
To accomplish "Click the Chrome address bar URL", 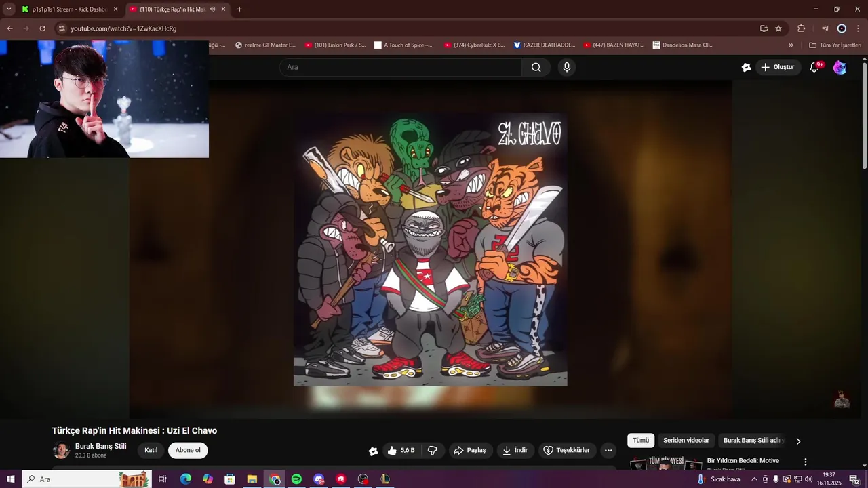I will pos(123,28).
